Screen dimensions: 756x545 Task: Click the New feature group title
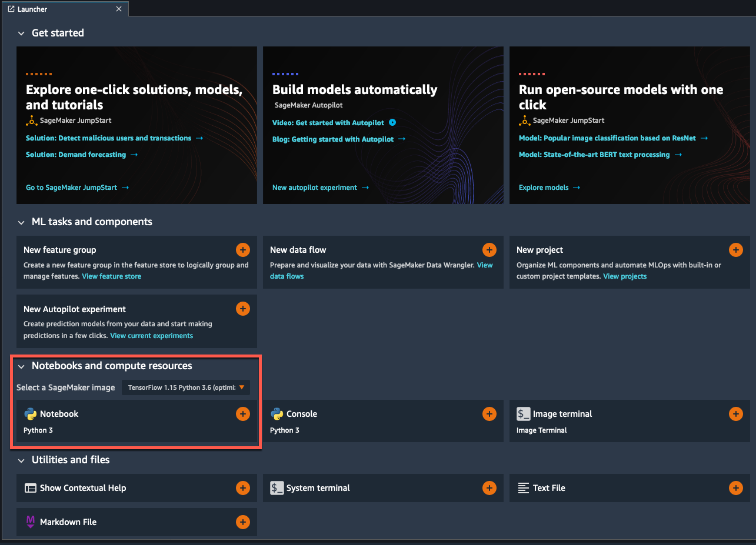60,250
